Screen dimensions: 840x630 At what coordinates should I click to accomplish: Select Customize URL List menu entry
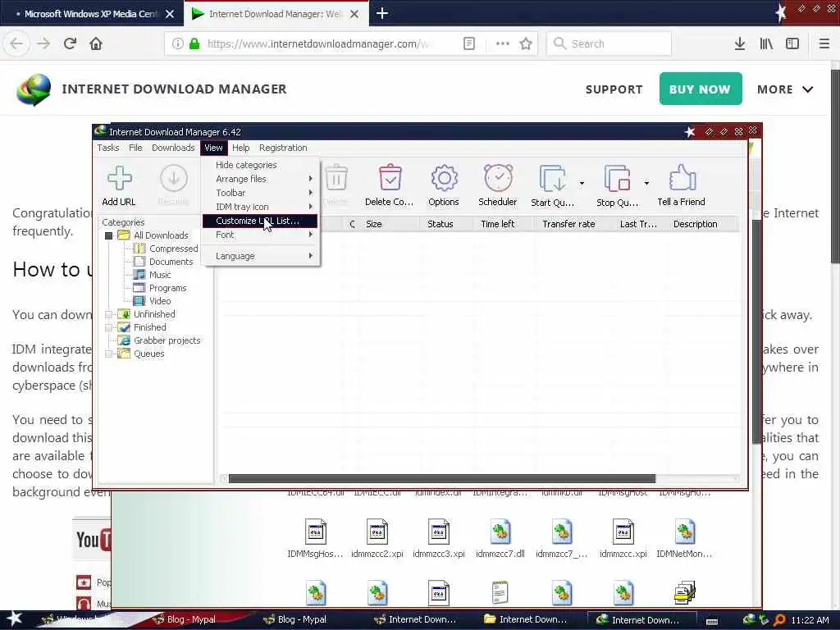click(260, 221)
